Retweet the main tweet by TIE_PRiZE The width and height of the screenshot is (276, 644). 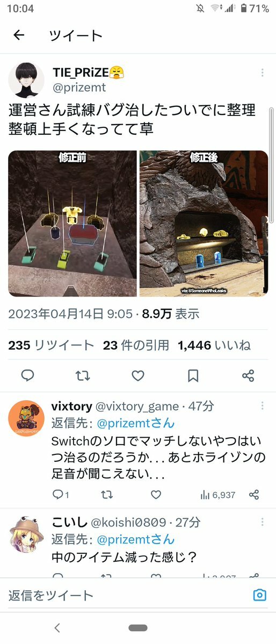click(83, 375)
